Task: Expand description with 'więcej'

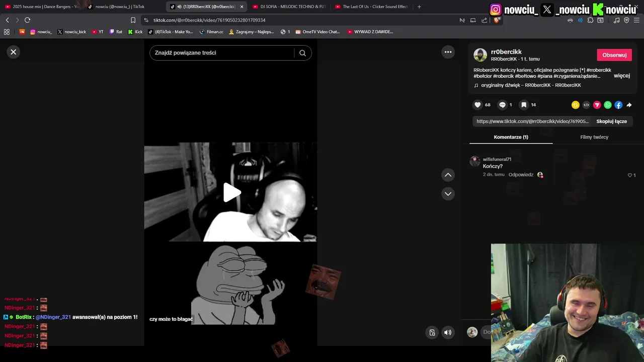Action: point(622,76)
